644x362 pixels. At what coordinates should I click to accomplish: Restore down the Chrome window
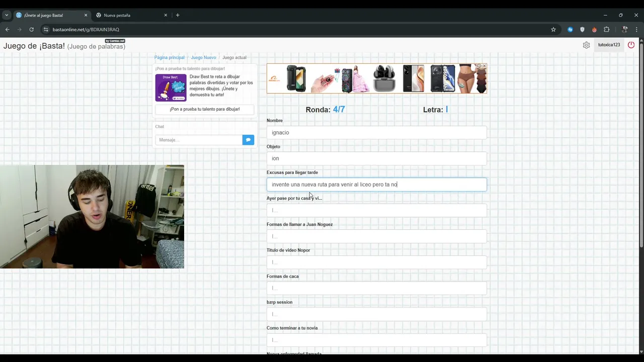pyautogui.click(x=620, y=15)
